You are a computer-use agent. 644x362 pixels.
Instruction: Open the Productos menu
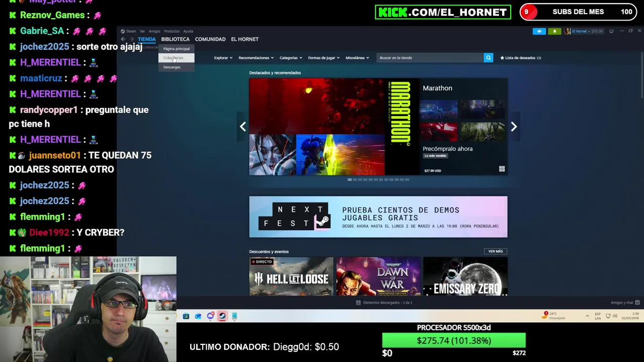[x=172, y=31]
